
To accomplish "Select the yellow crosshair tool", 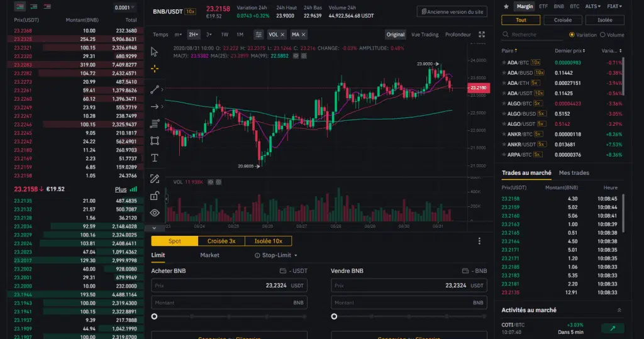I will 155,69.
